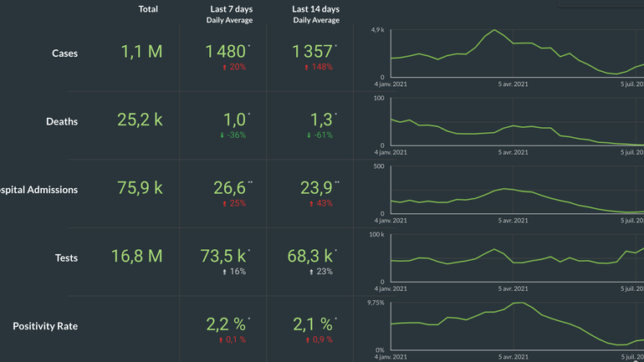Click the red up arrow beside 148% for Cases
The width and height of the screenshot is (644, 362).
click(308, 67)
